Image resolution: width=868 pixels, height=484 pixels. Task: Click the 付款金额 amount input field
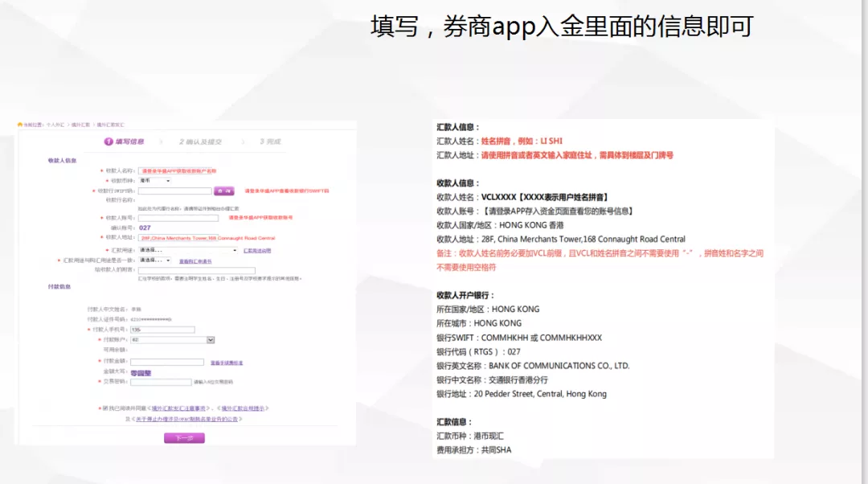click(166, 362)
